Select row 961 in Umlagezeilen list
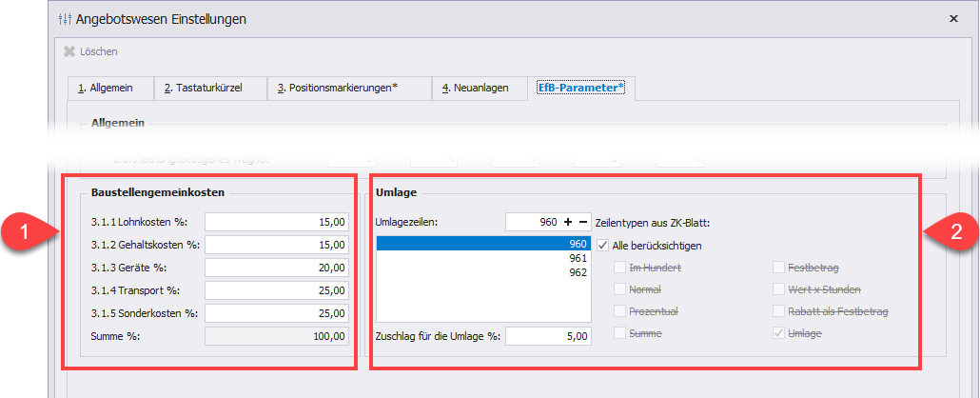This screenshot has width=980, height=398. tap(483, 258)
